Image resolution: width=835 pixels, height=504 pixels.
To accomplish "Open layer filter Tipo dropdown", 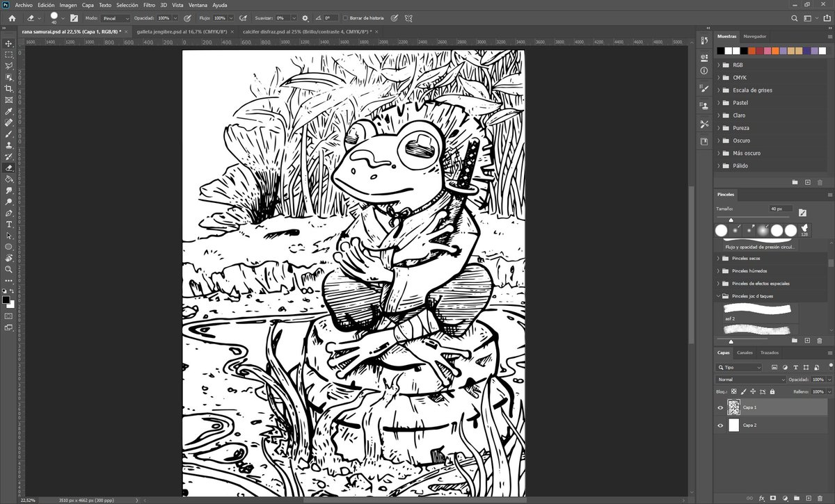I will point(739,367).
